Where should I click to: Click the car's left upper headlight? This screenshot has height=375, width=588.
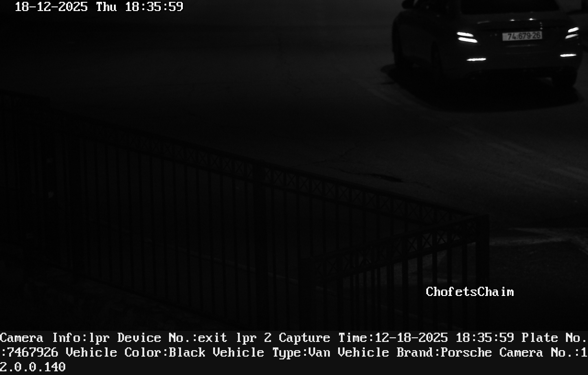[x=467, y=37]
